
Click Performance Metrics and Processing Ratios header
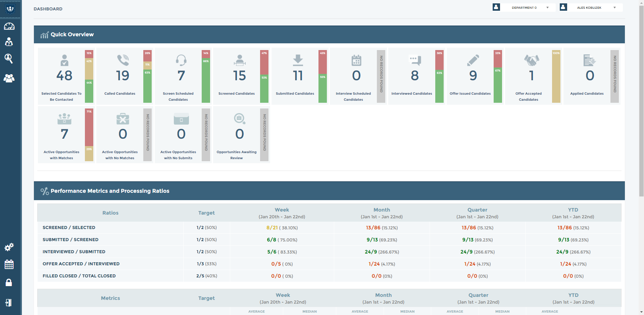(x=110, y=191)
